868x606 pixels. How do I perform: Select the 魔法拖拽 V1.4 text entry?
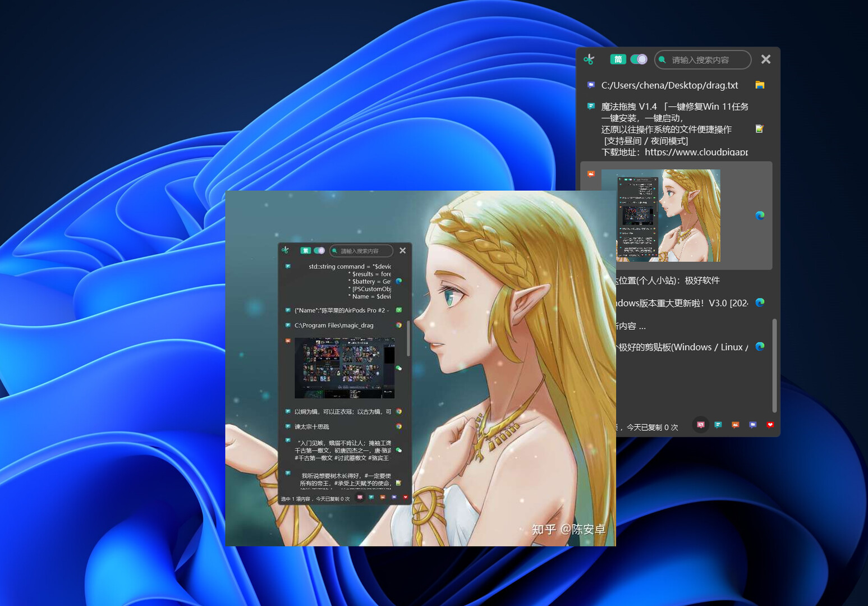[676, 129]
